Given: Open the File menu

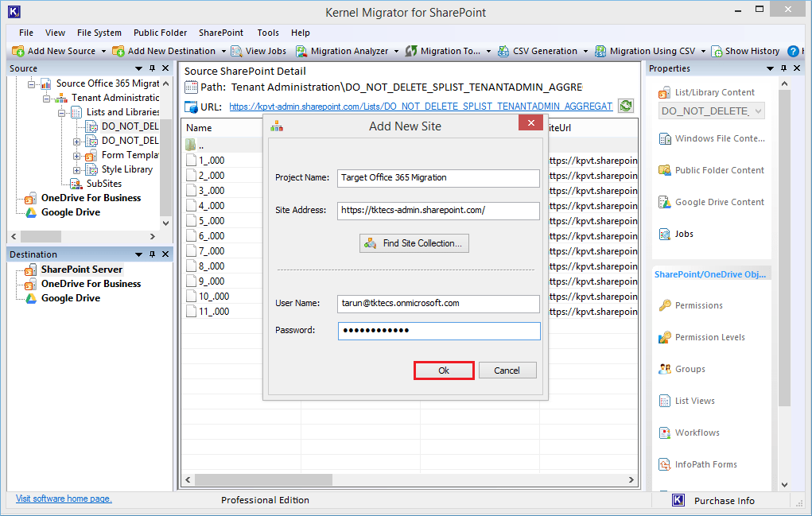Looking at the screenshot, I should 26,33.
